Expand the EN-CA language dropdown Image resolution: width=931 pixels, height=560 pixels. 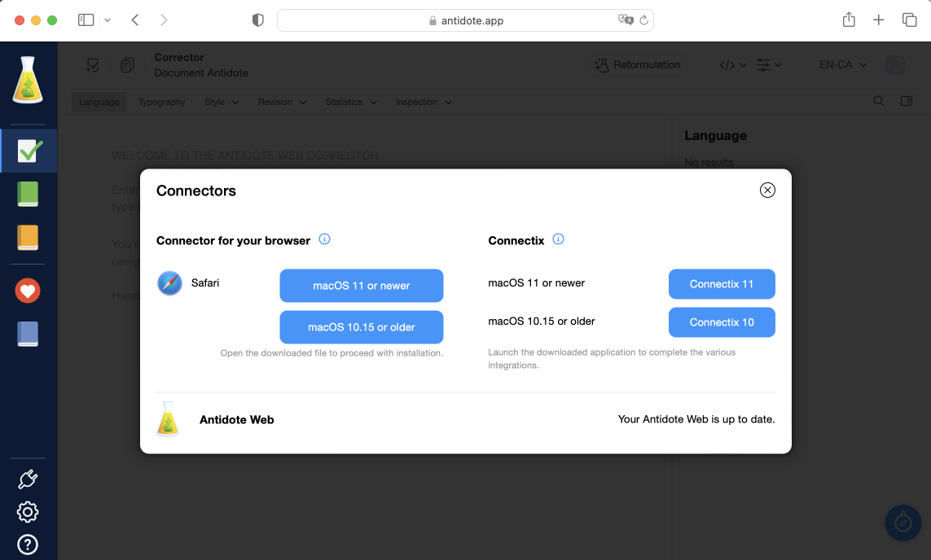click(x=842, y=65)
